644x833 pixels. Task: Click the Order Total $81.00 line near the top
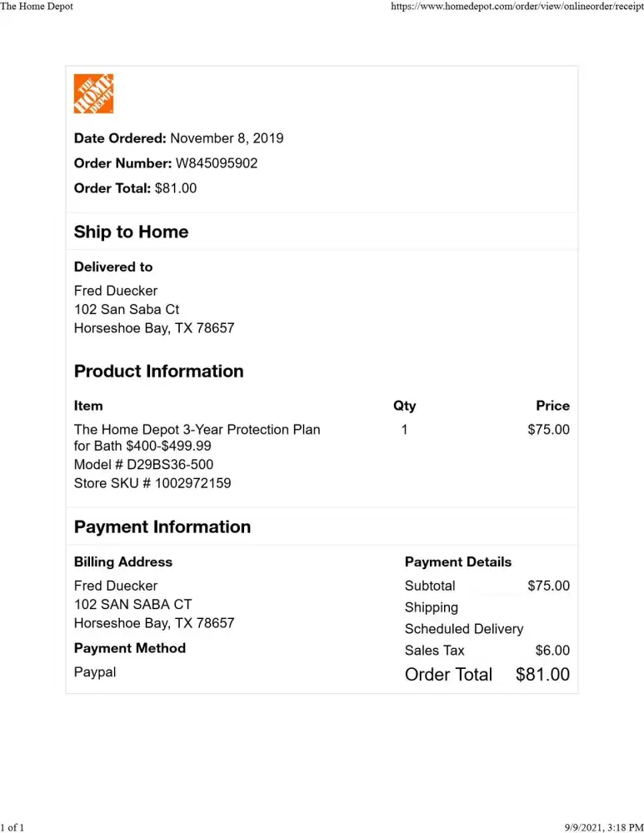[135, 188]
